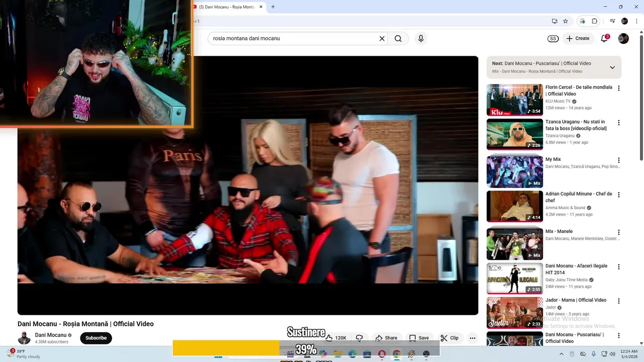Image resolution: width=644 pixels, height=362 pixels.
Task: Like the video showing 120K
Action: (x=336, y=338)
